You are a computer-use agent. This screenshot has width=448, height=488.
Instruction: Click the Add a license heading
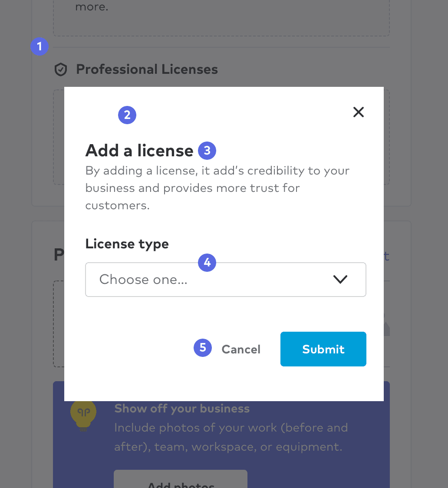point(139,151)
